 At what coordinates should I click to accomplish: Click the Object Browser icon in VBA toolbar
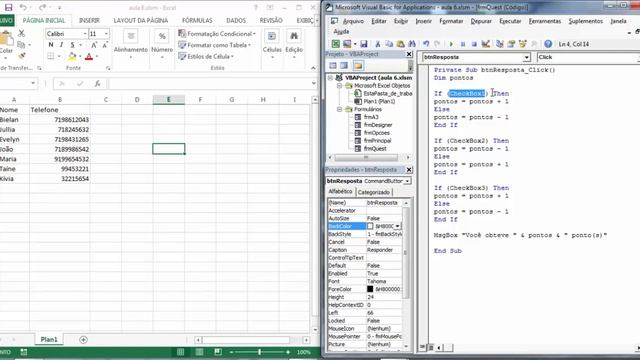pos(522,44)
